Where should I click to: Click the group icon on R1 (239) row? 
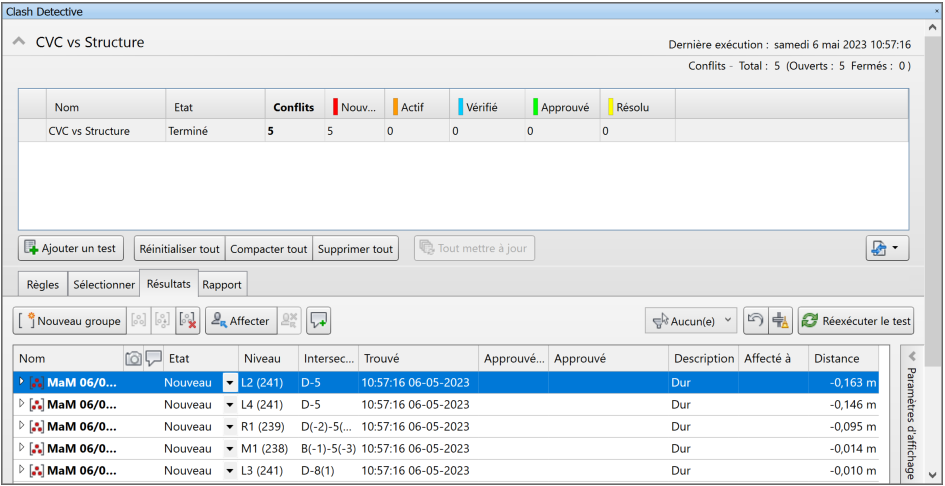37,427
